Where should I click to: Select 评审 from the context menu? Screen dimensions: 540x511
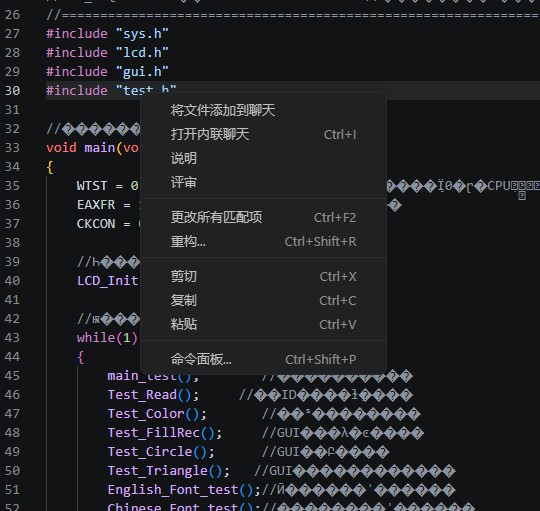tap(263, 182)
